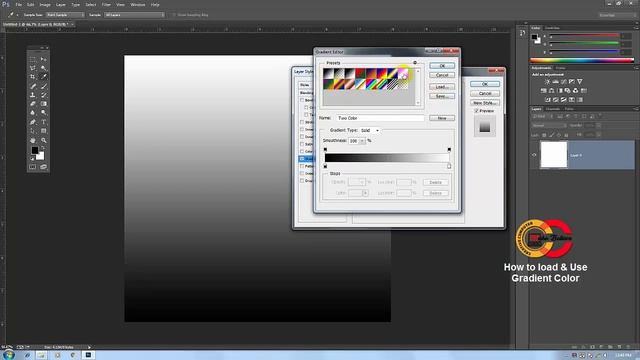This screenshot has width=640, height=360.
Task: Enable Drop Shadow checkbox in Layer Style
Action: coord(302,181)
